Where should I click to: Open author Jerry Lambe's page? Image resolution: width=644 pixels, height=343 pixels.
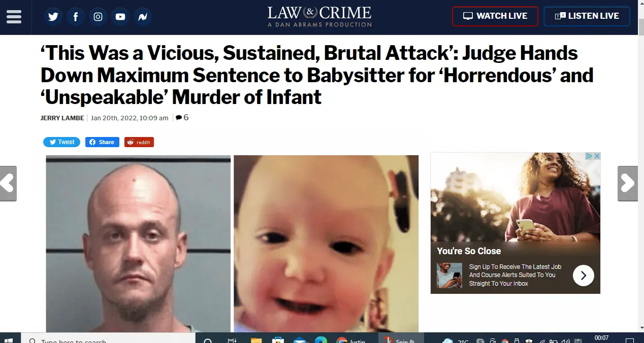63,118
